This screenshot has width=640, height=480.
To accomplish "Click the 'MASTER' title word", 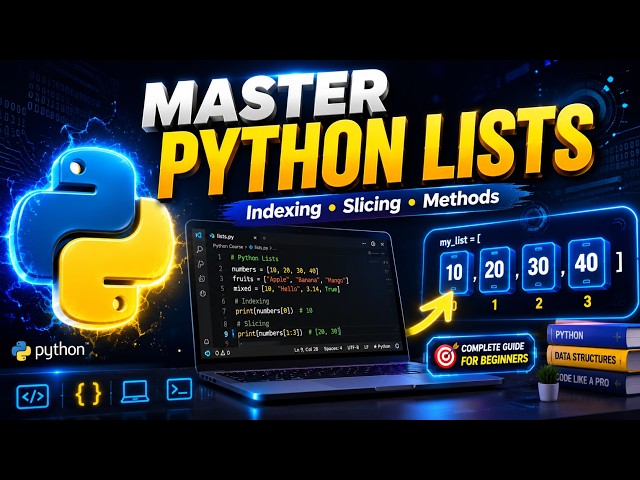I will point(265,99).
